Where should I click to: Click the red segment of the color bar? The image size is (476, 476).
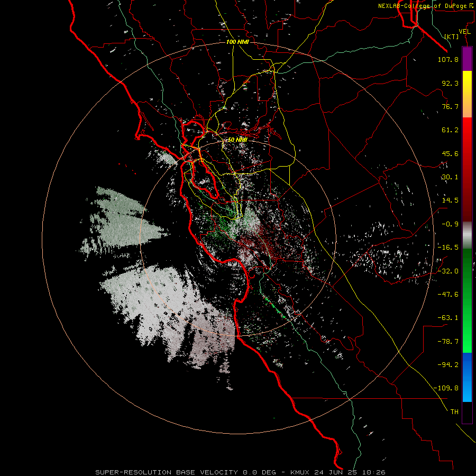click(467, 169)
